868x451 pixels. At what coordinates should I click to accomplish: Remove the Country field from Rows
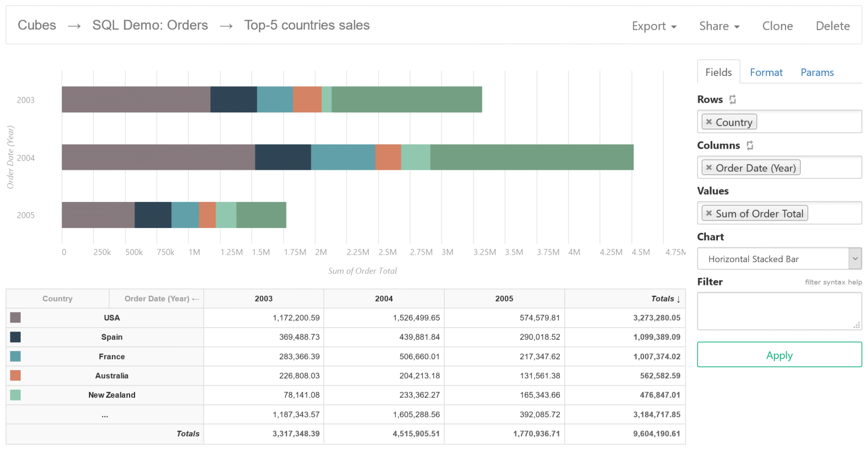click(709, 122)
